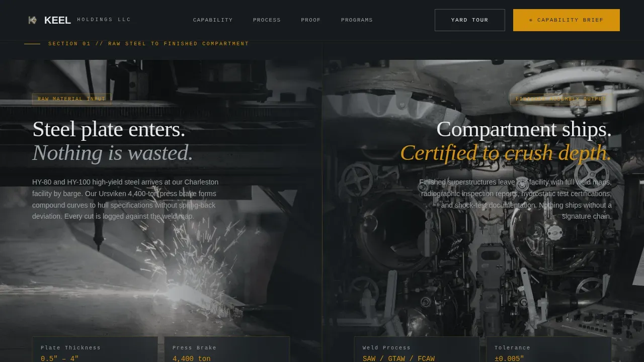Click the HOLDINGS LLC text
This screenshot has height=362, width=644.
[104, 20]
